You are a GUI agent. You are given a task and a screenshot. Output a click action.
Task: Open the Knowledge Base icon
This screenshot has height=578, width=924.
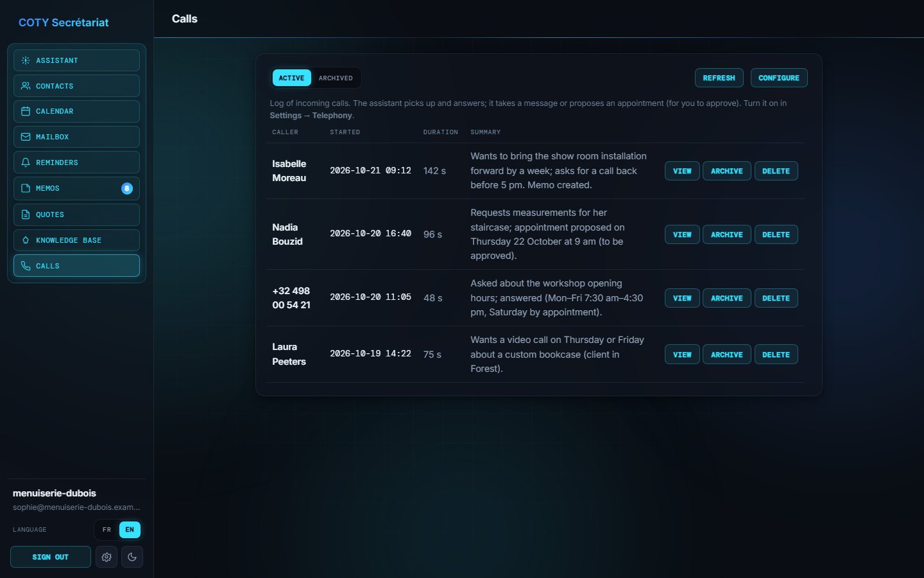click(x=26, y=240)
